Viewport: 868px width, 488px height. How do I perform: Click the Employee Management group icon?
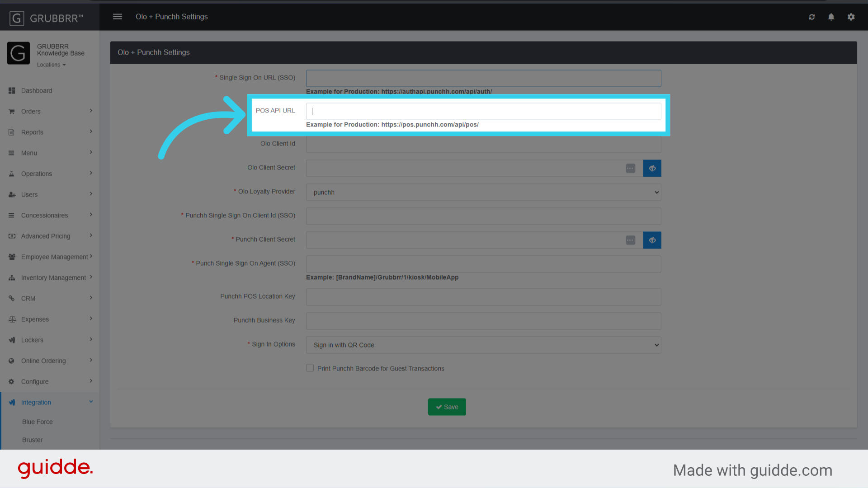pos(12,257)
